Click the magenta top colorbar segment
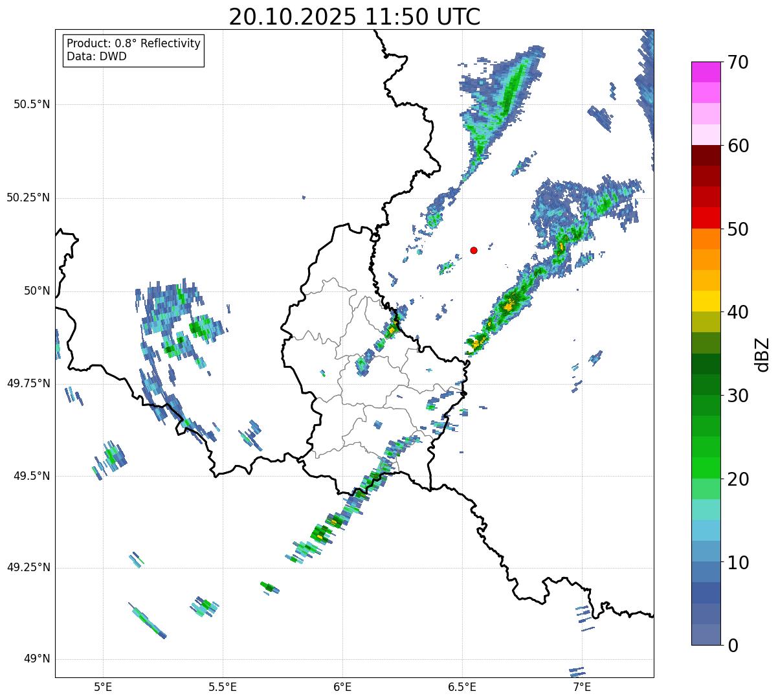The image size is (778, 700). click(x=706, y=72)
